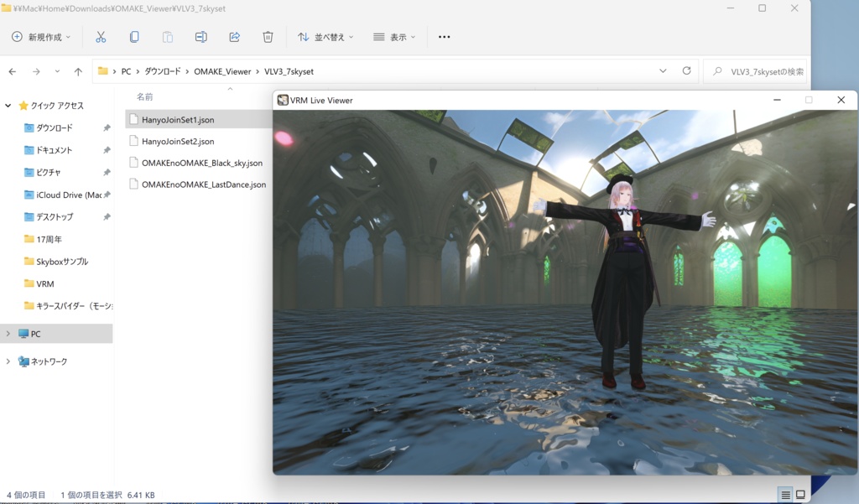Open the 表示 view menu
Screen dimensions: 859x504
click(394, 37)
